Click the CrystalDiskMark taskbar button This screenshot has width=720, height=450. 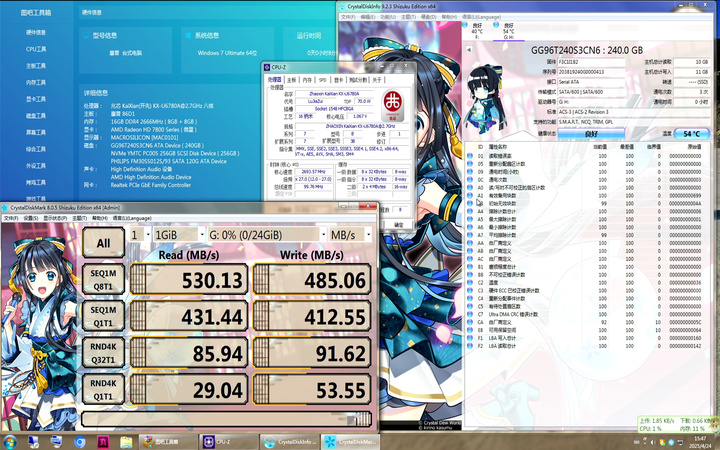coord(349,442)
